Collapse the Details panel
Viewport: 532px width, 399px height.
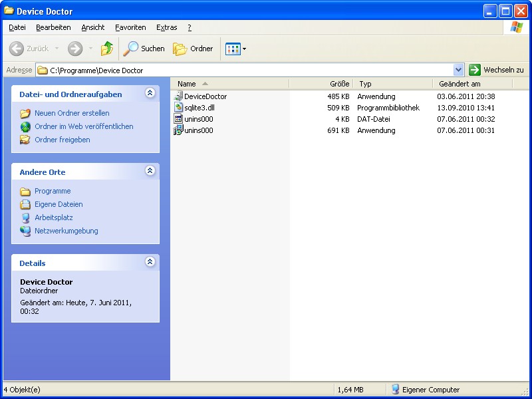[150, 261]
